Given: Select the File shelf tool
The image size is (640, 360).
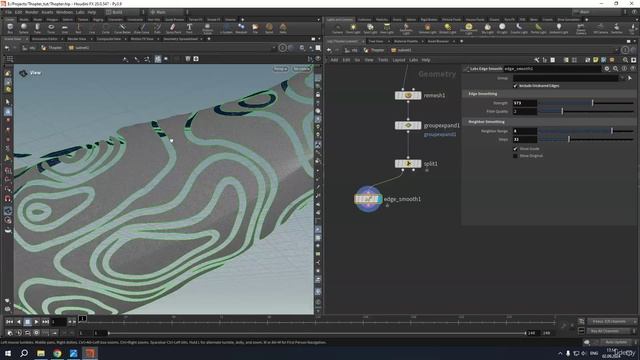Looking at the screenshot, I should tap(255, 28).
